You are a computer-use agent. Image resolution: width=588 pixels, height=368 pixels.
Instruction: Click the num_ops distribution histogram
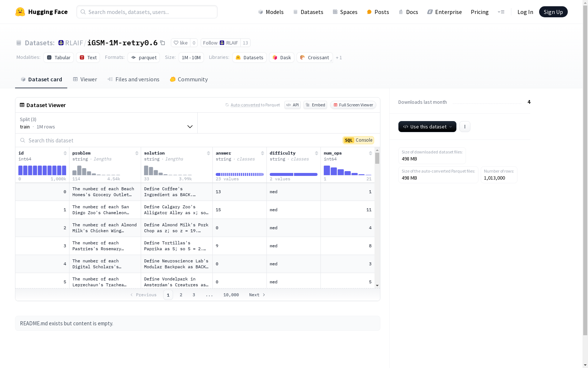pyautogui.click(x=348, y=170)
